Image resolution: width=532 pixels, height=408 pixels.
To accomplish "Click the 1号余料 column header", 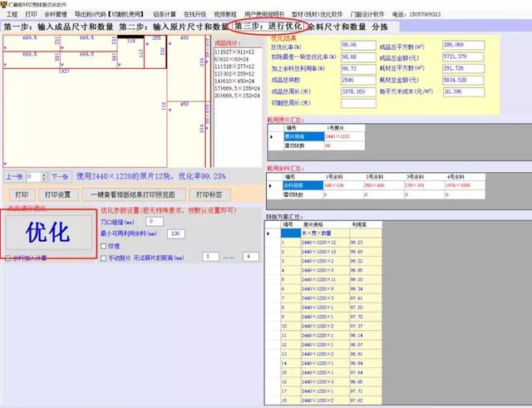I will [343, 177].
